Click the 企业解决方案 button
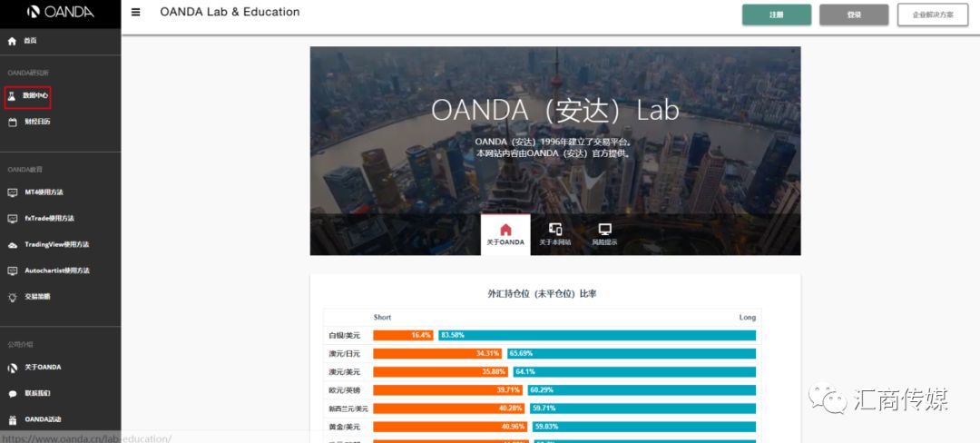 (x=932, y=15)
